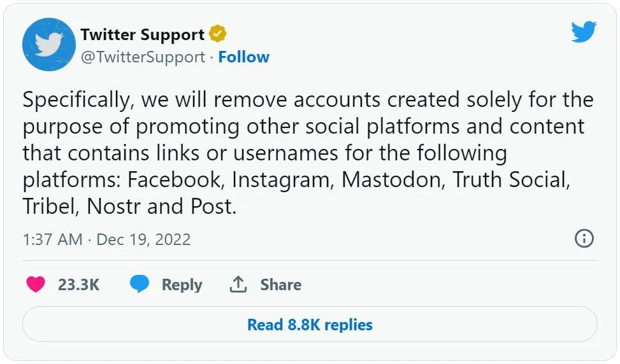Click the 23.3K likes count
This screenshot has width=620, height=364.
click(78, 284)
